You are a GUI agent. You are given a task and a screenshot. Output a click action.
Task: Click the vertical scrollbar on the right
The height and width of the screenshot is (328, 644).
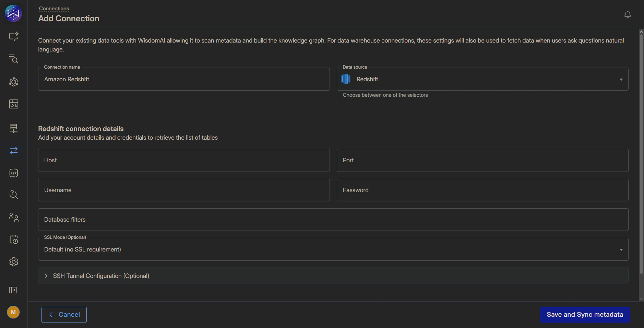click(641, 154)
